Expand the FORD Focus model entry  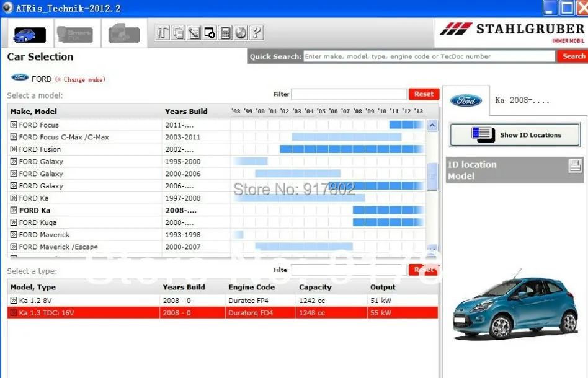click(x=14, y=125)
